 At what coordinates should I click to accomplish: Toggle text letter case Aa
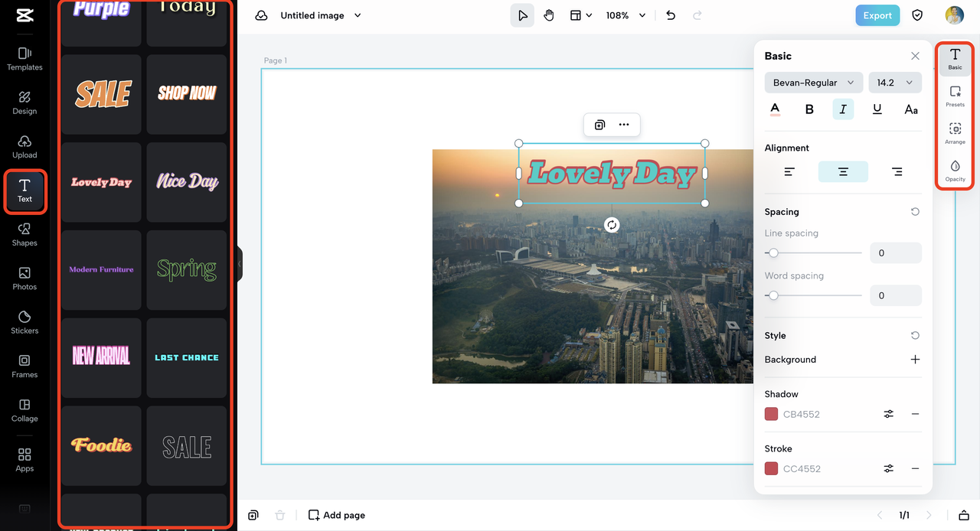coord(911,109)
